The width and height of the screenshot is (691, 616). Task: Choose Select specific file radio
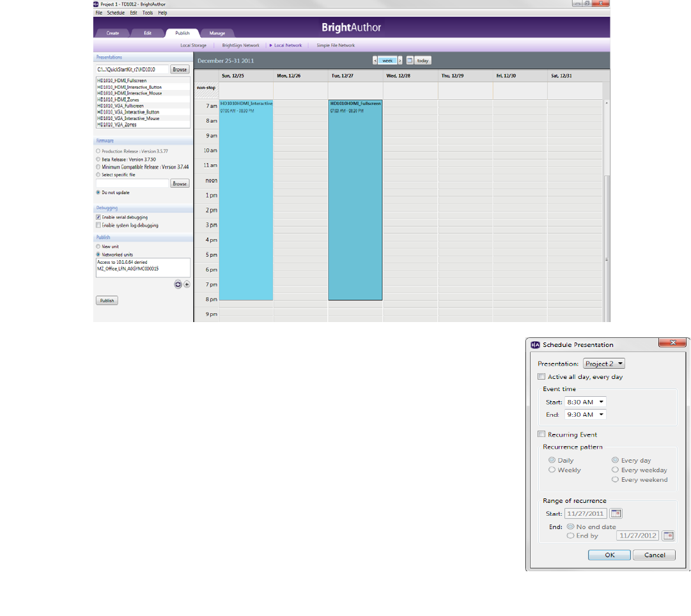[x=98, y=175]
